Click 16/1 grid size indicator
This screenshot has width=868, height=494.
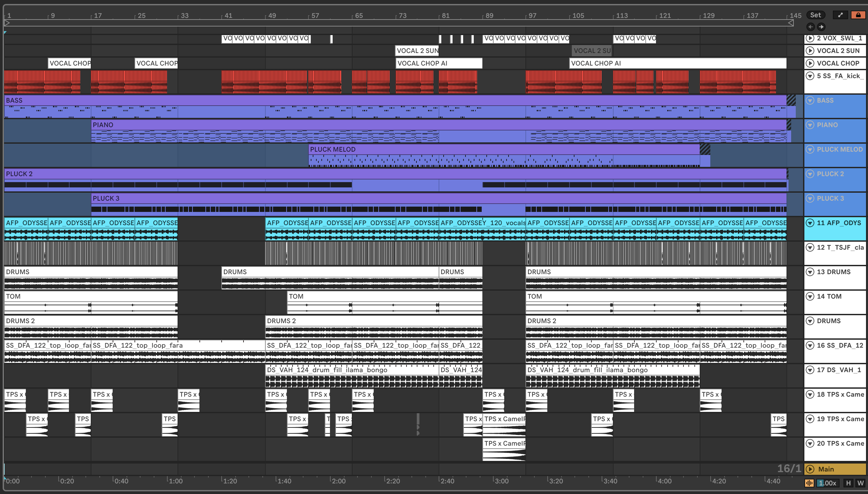(789, 469)
